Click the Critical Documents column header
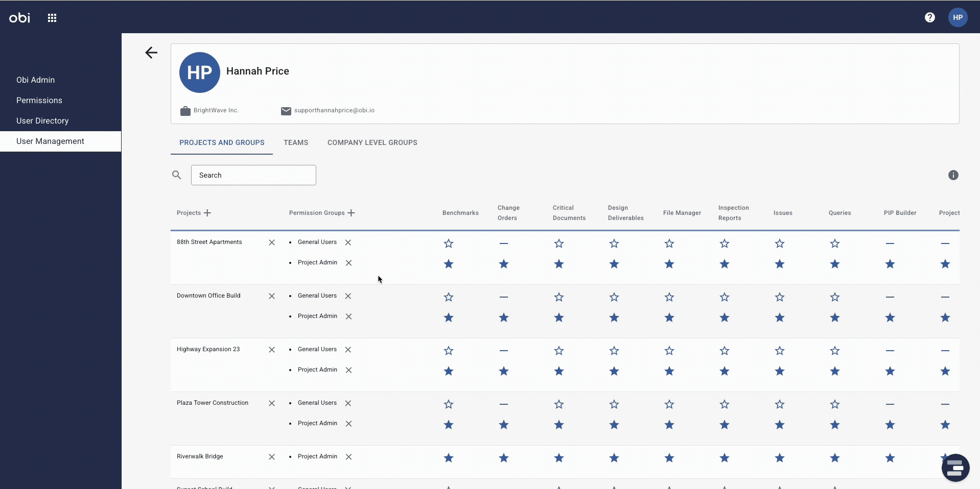Screen dimensions: 980x489 569,213
